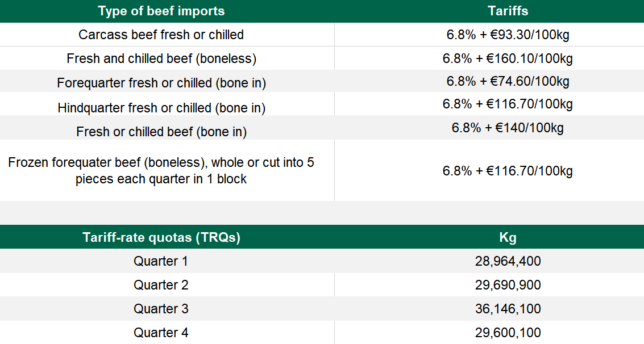Screen dimensions: 644x344
Task: Click the 'Frozen forequater beef (boneless)' cell
Action: pyautogui.click(x=161, y=170)
